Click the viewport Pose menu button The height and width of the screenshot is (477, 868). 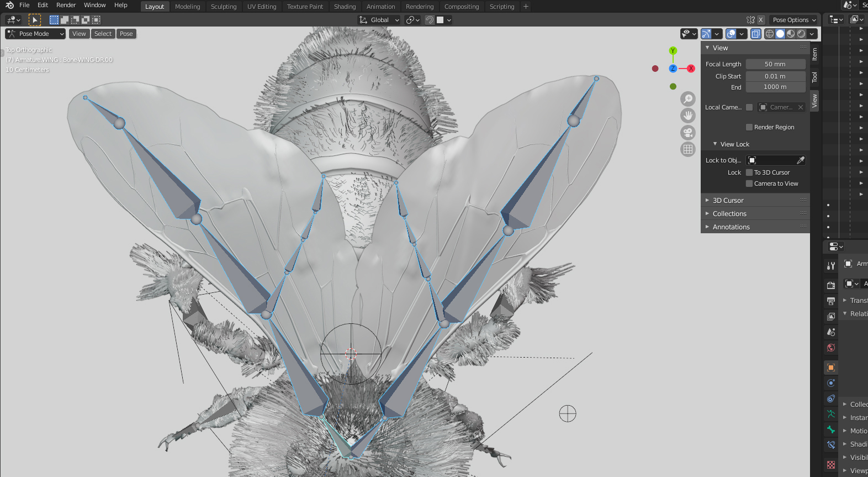pyautogui.click(x=126, y=34)
